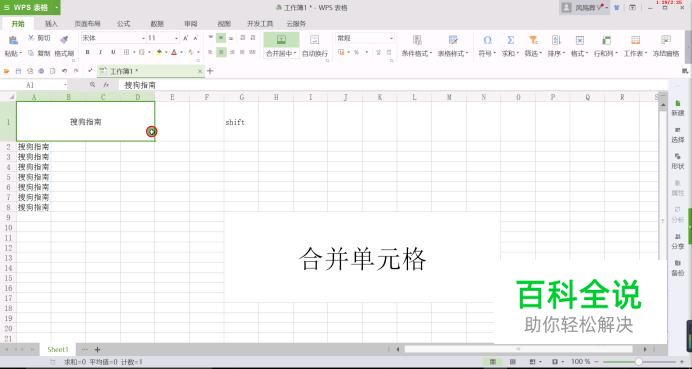The width and height of the screenshot is (692, 369).
Task: Click the percent style icon
Action: [356, 53]
